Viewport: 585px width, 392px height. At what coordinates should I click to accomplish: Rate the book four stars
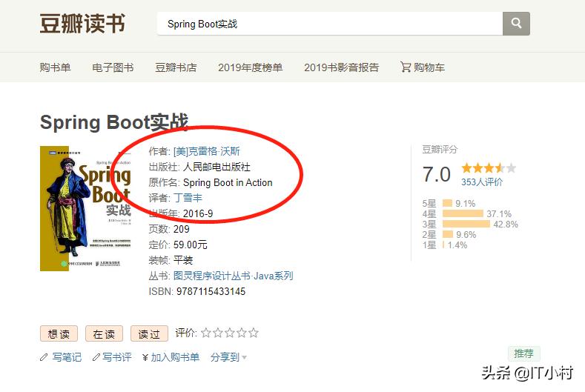[x=242, y=333]
